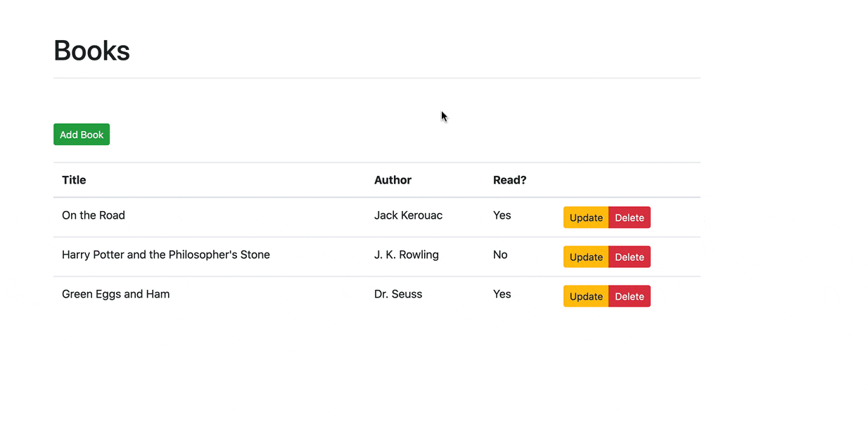The width and height of the screenshot is (868, 422).
Task: Click the Books page heading
Action: pos(91,50)
